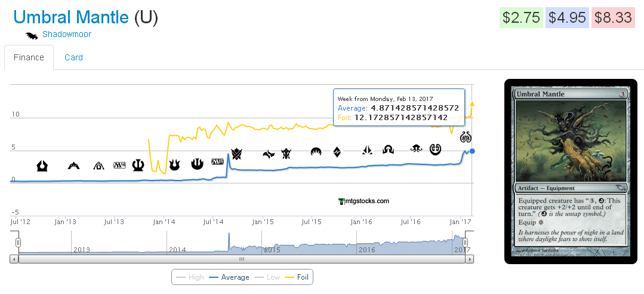Click the M15 set symbol marker
Screen dimensions: 644x294
click(x=218, y=161)
